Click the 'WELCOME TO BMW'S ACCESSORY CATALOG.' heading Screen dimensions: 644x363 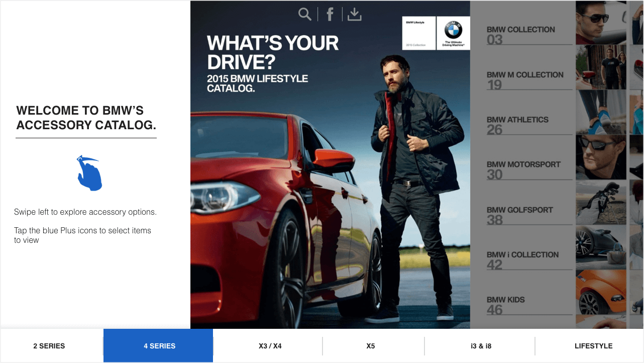(86, 118)
